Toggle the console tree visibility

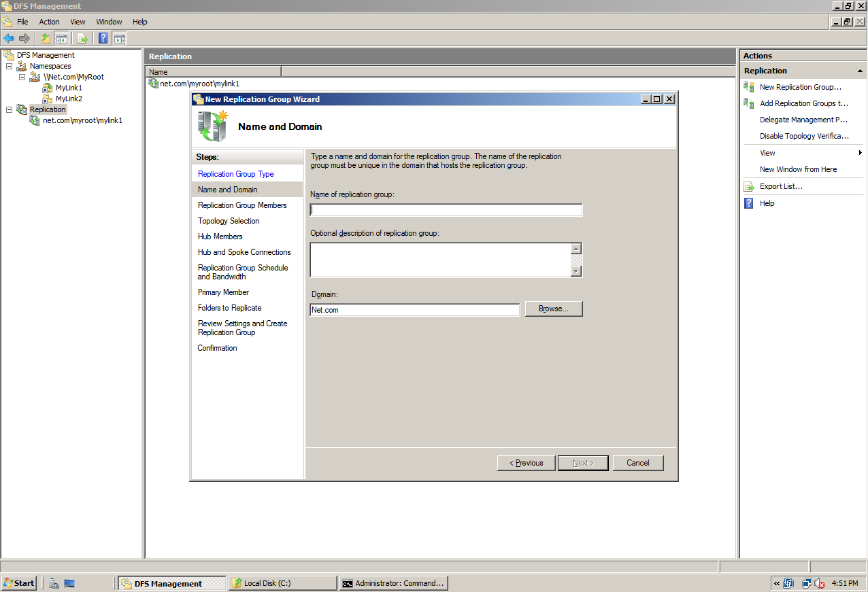[61, 38]
